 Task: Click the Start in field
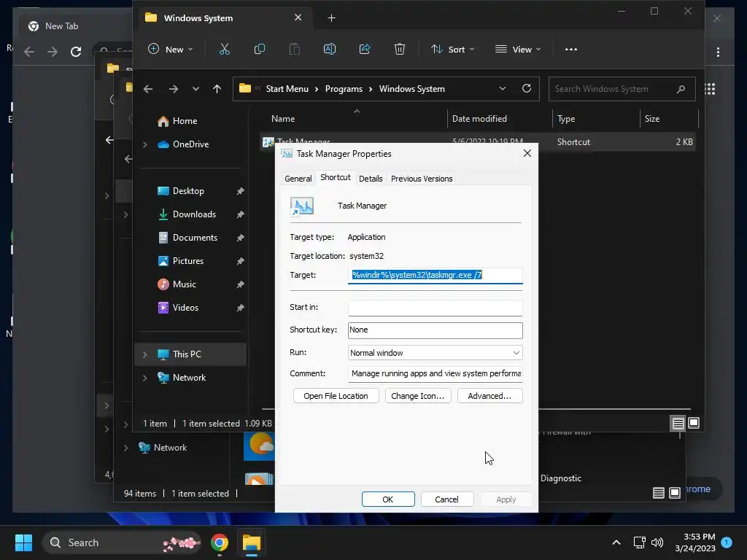[x=435, y=308]
